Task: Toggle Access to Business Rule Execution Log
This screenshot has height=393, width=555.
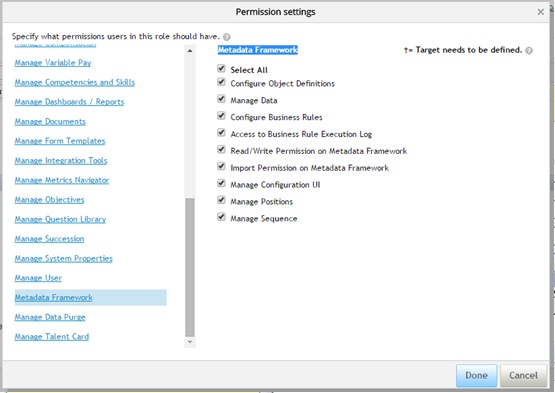Action: [x=221, y=132]
